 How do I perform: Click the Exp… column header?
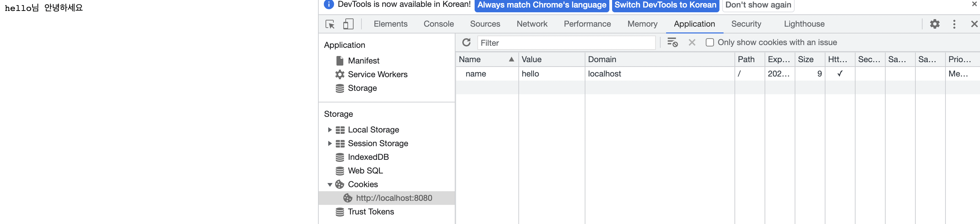(779, 59)
